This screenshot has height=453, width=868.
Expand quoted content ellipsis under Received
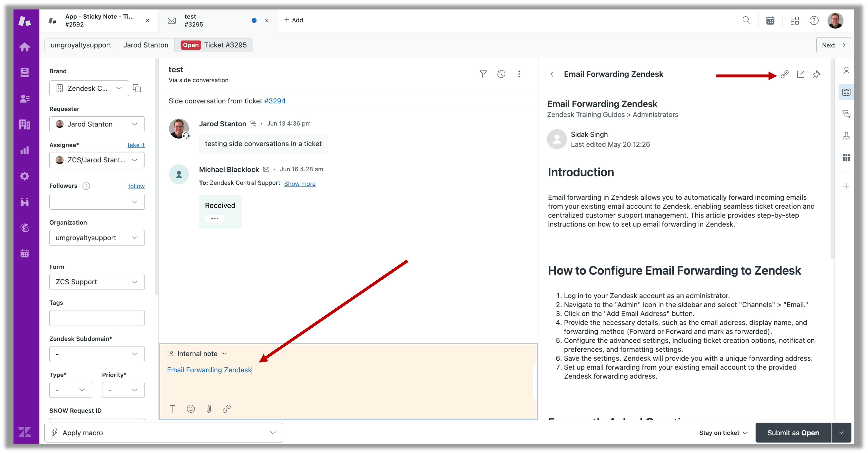pyautogui.click(x=215, y=219)
